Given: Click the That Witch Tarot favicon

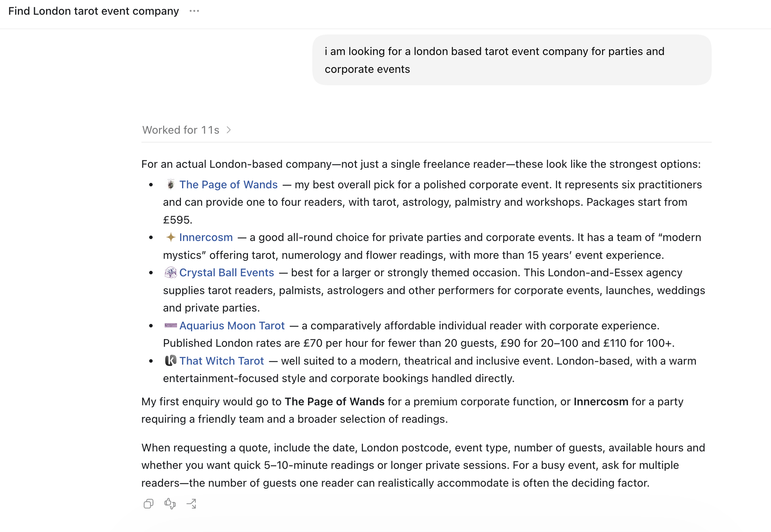Looking at the screenshot, I should (170, 361).
